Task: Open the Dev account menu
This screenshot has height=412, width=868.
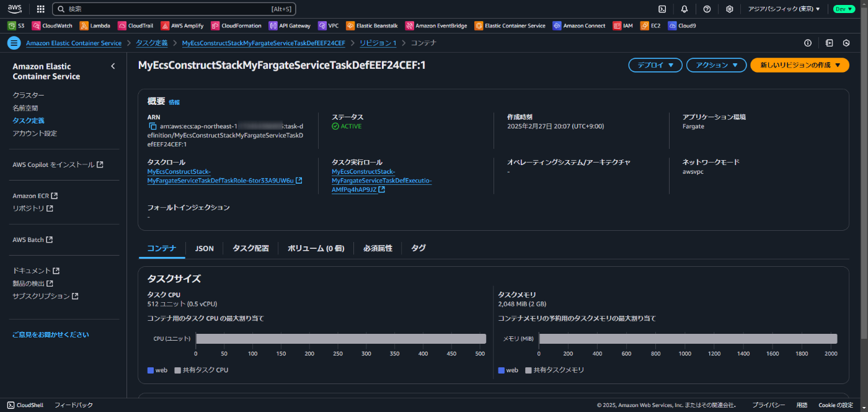Action: point(844,9)
